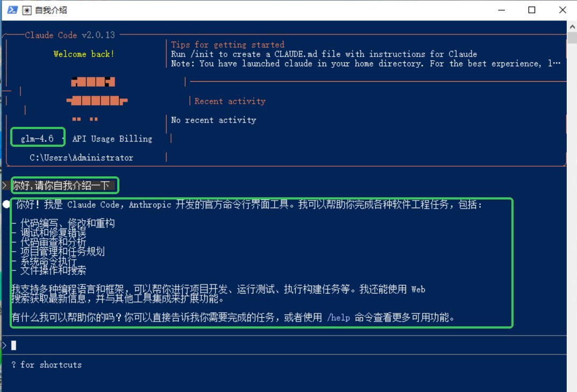
Task: Click the 代码编写、修改和重构 list line
Action: click(63, 223)
